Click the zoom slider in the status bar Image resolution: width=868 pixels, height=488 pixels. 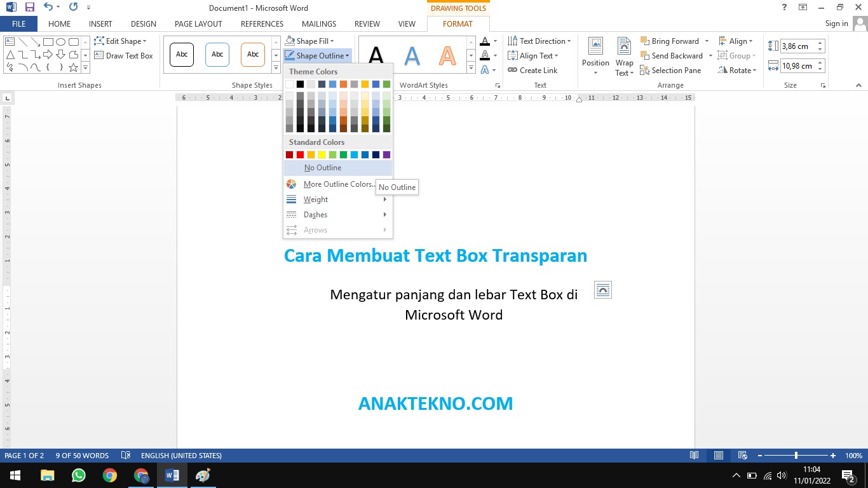click(x=796, y=456)
